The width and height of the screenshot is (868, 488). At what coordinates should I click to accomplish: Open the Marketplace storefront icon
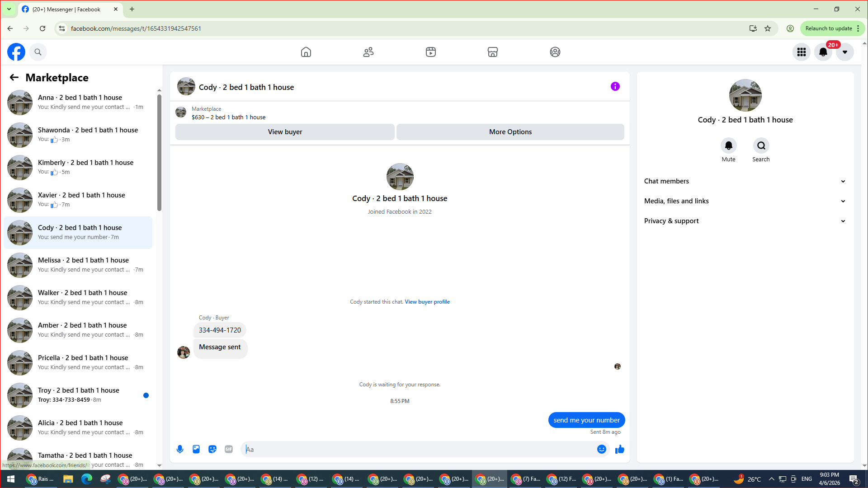[493, 52]
